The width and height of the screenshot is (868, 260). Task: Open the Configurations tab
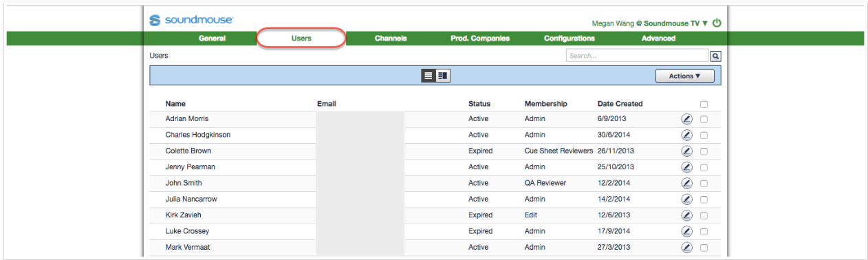(569, 39)
